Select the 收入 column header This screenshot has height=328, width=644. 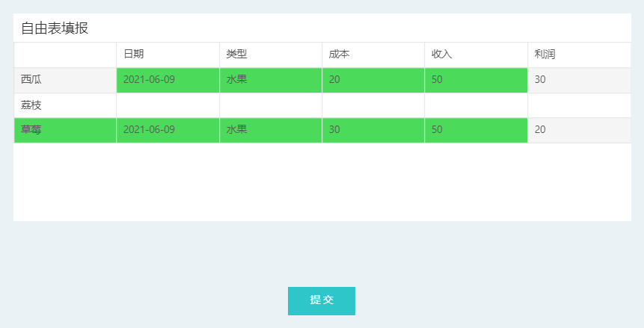(x=476, y=55)
